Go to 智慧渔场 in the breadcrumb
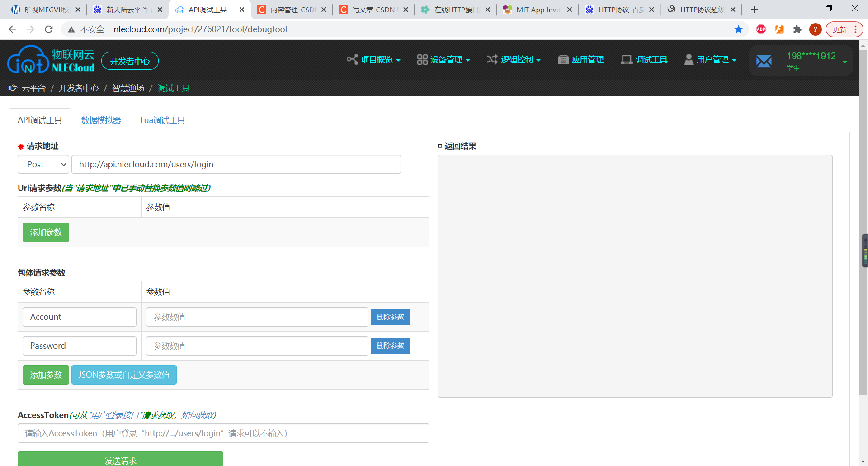868x466 pixels. 128,88
